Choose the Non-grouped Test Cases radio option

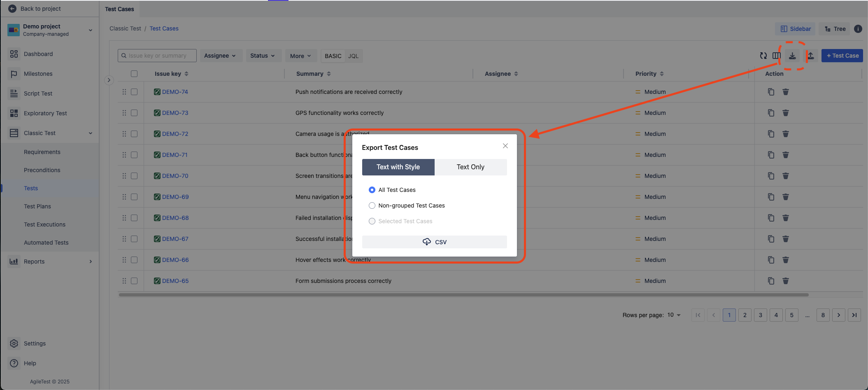pyautogui.click(x=372, y=206)
